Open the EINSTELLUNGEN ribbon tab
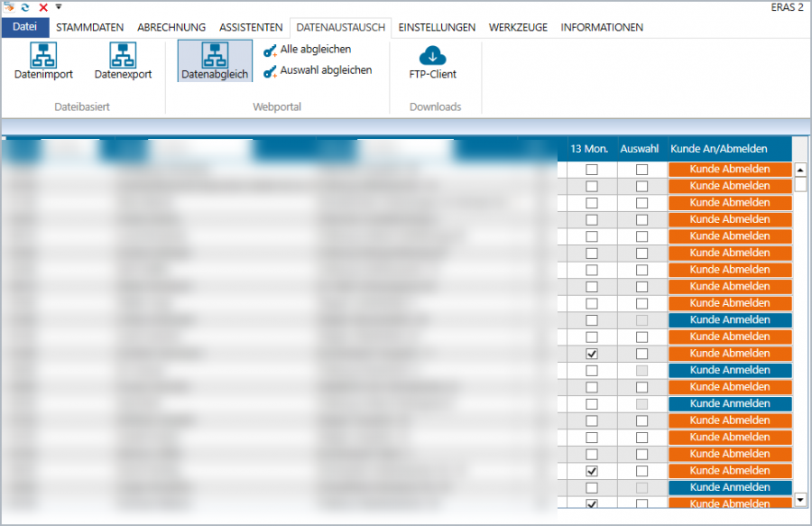The height and width of the screenshot is (526, 812). point(437,27)
